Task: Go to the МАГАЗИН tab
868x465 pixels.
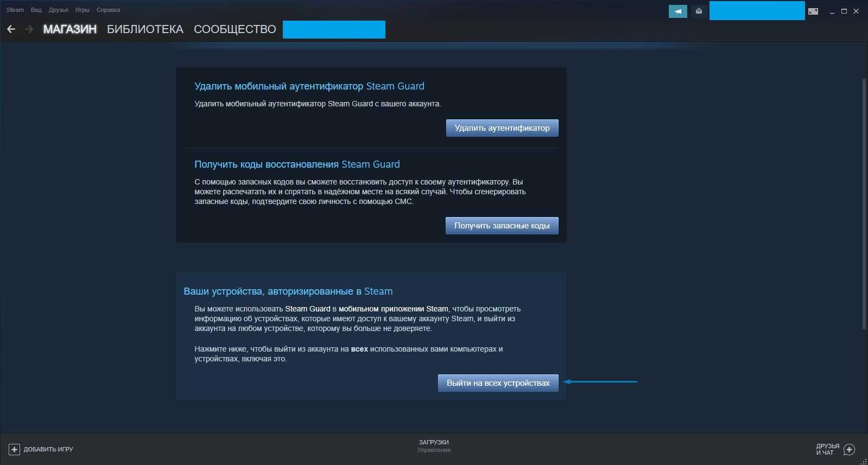Action: (x=70, y=29)
